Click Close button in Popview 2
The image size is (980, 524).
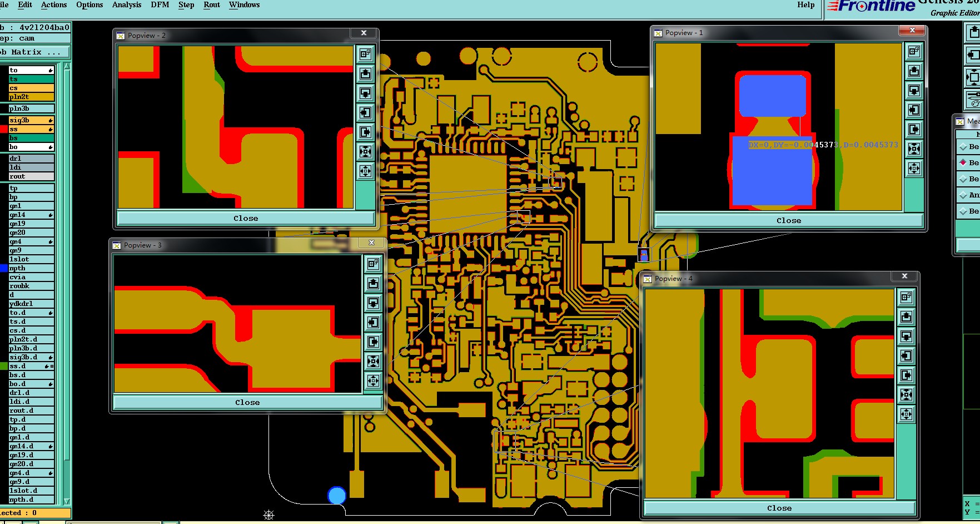click(x=246, y=218)
